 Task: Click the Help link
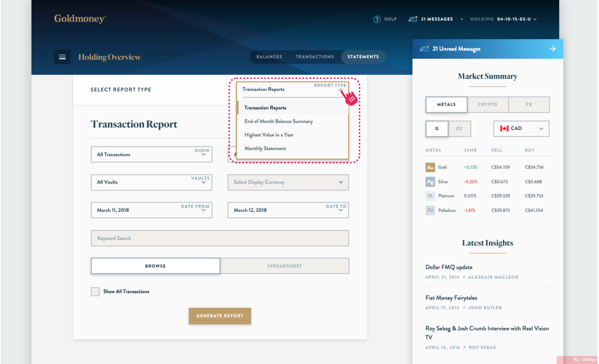pyautogui.click(x=390, y=19)
